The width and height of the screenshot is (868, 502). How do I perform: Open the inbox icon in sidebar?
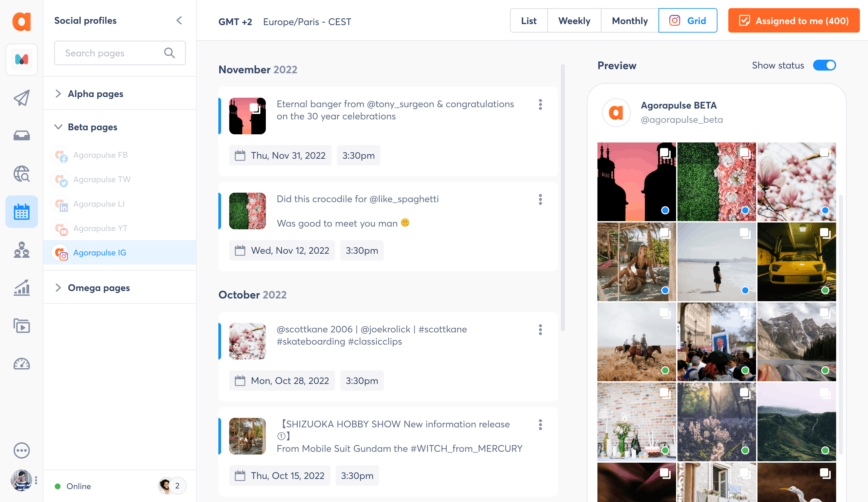click(21, 135)
